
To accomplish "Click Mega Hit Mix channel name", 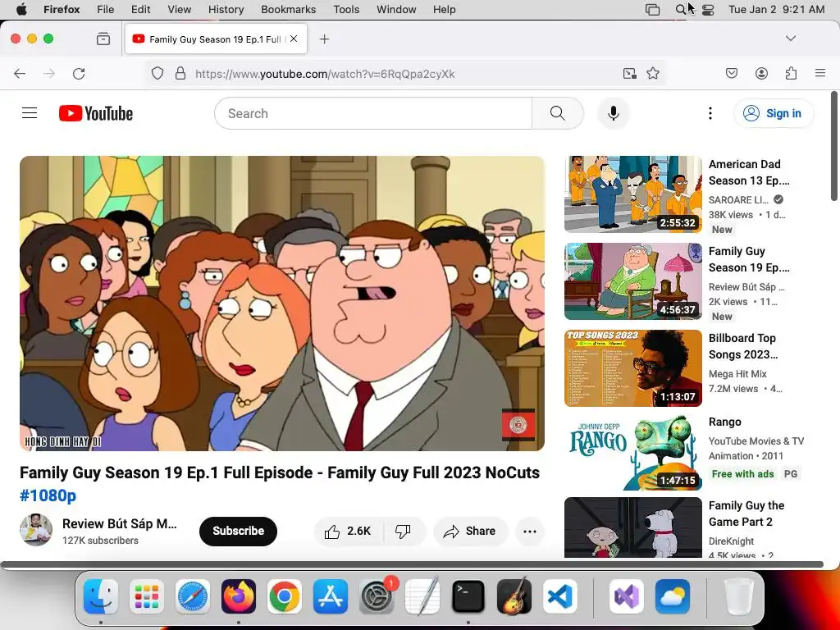I will [x=737, y=373].
